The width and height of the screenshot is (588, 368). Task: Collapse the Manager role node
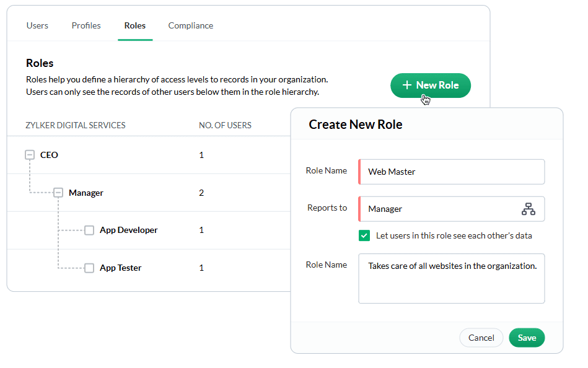58,193
